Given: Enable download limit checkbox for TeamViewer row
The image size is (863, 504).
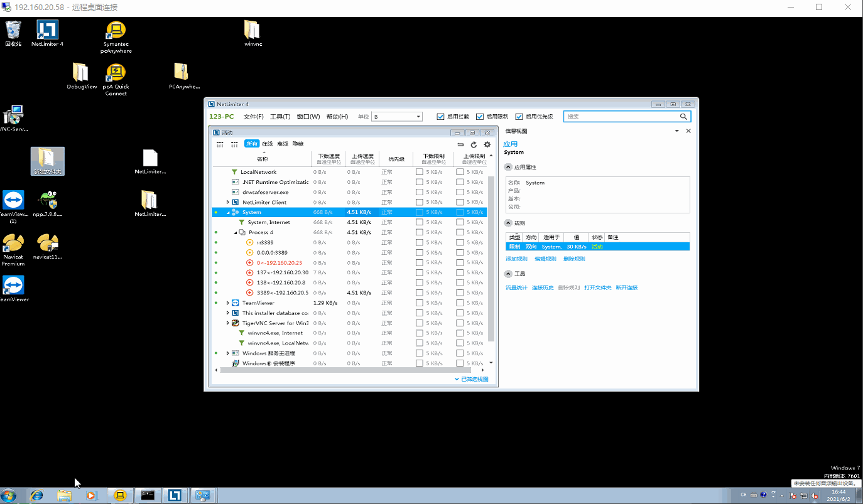Looking at the screenshot, I should pyautogui.click(x=419, y=303).
